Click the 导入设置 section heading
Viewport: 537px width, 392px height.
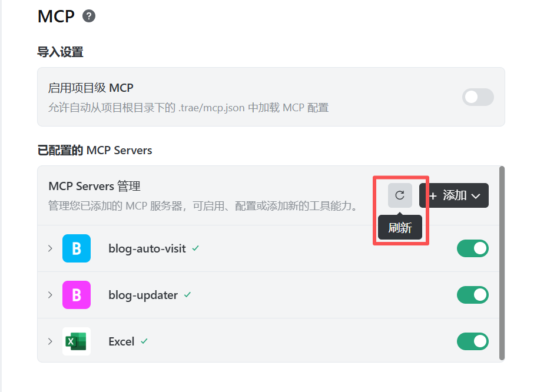(60, 52)
